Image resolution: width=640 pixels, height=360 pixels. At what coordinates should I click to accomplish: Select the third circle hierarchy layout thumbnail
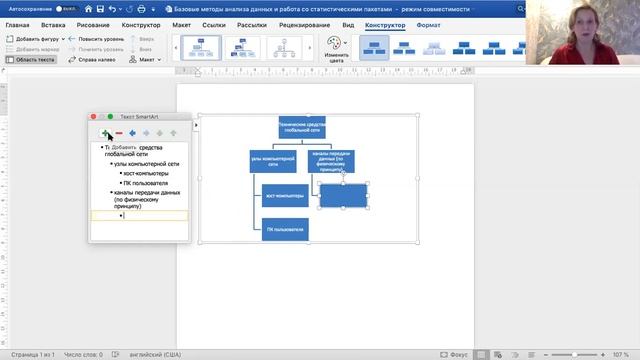coord(284,48)
